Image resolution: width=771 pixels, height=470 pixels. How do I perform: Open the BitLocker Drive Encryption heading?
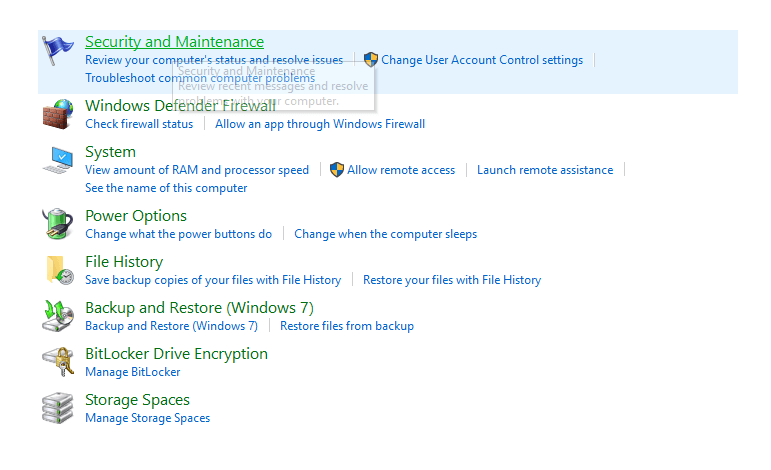tap(177, 354)
